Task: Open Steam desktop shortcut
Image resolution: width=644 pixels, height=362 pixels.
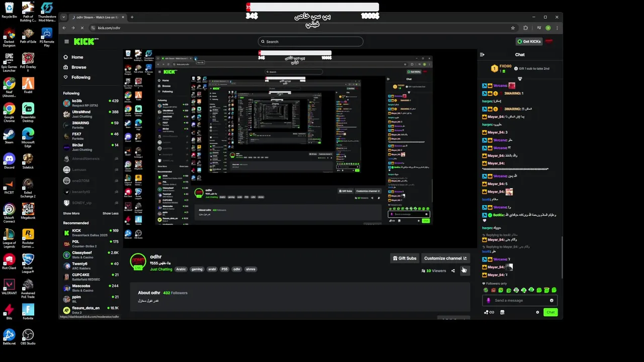Action: [9, 136]
